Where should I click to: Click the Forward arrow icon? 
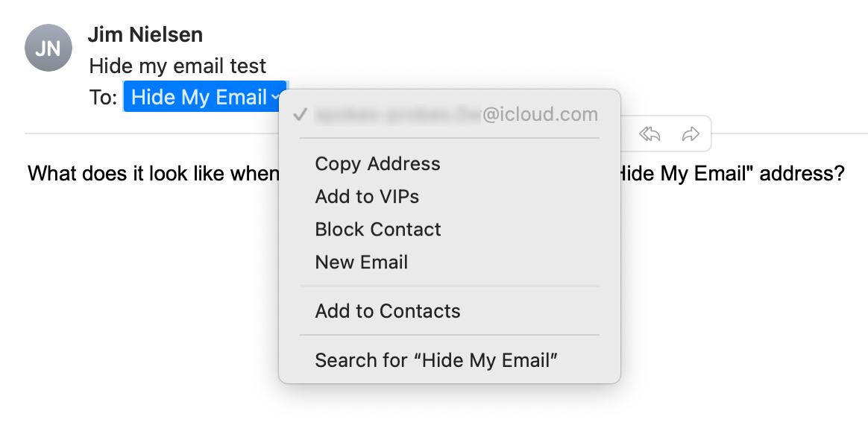(x=691, y=134)
